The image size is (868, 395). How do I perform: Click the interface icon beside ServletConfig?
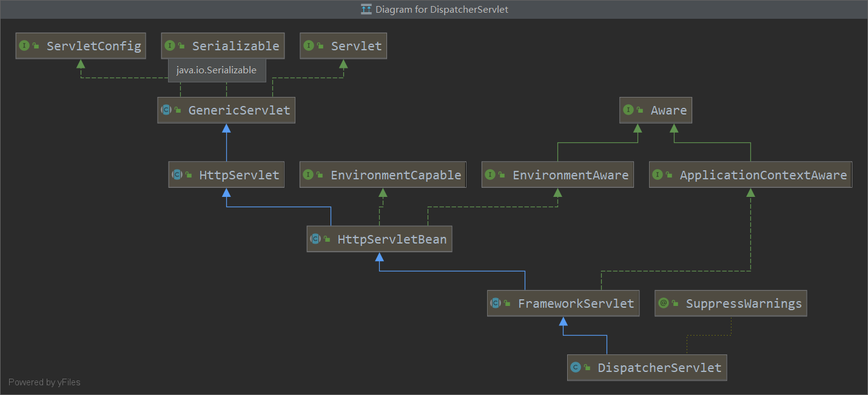pos(24,45)
